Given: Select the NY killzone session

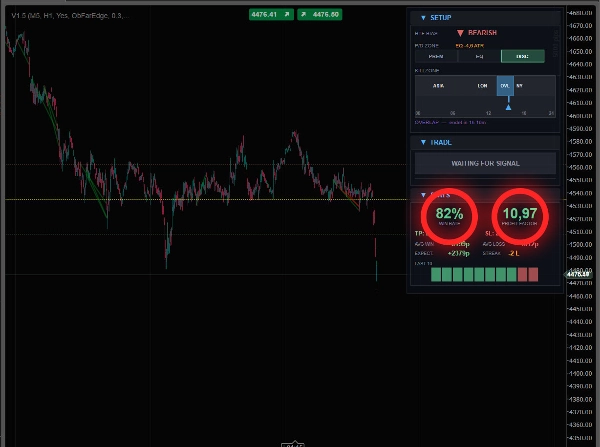Looking at the screenshot, I should point(519,86).
